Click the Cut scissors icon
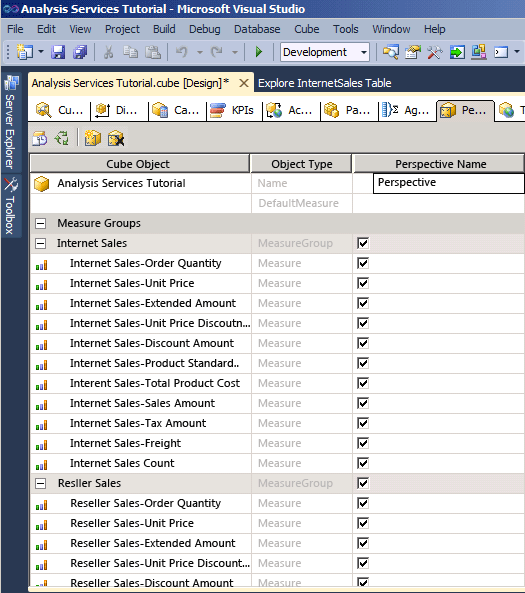 (x=108, y=52)
